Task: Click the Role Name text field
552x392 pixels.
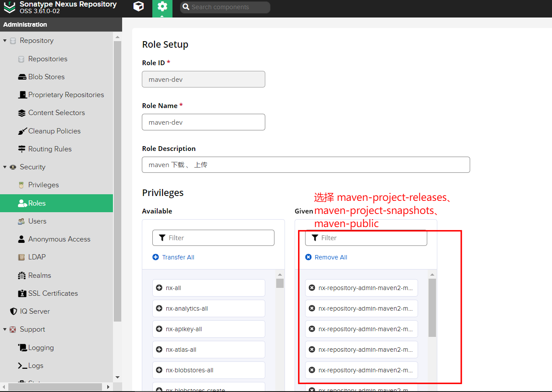Action: pos(204,122)
